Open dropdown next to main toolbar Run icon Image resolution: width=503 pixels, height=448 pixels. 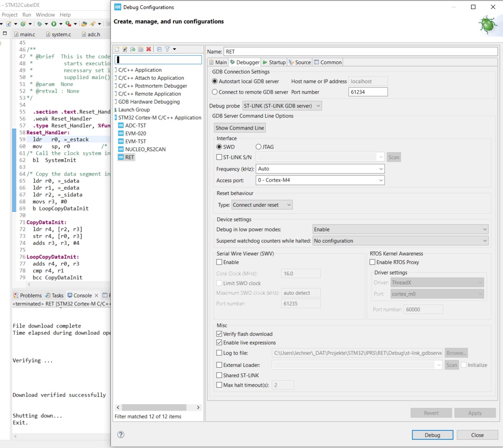pos(61,24)
